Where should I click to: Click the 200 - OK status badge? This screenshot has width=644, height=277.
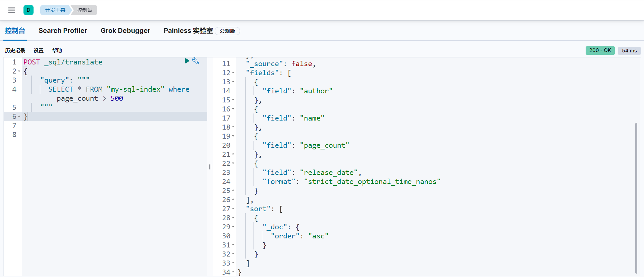[x=600, y=50]
